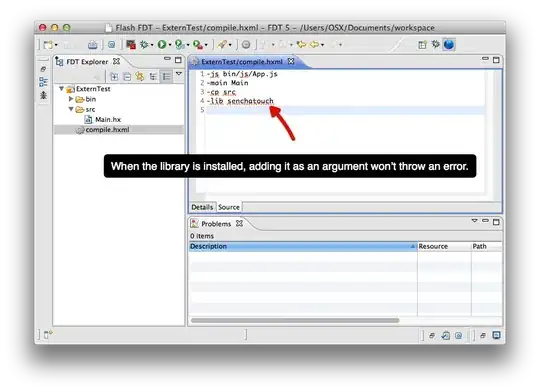Open the Problems view menu triangle
The height and width of the screenshot is (392, 540).
click(x=475, y=221)
